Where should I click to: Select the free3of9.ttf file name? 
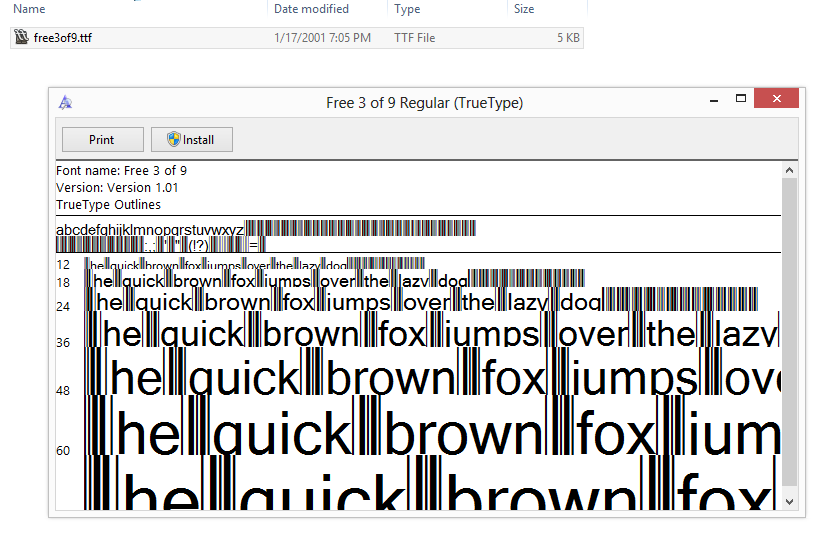pyautogui.click(x=63, y=38)
